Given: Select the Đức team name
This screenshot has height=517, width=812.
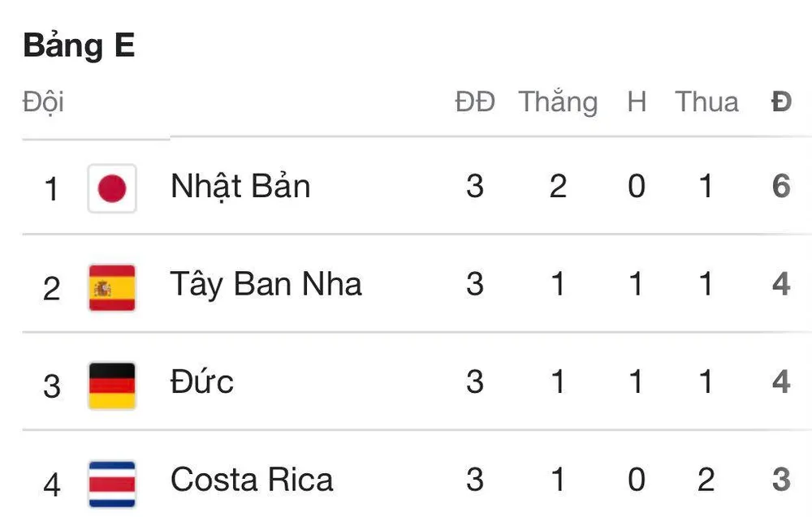Looking at the screenshot, I should (x=202, y=382).
